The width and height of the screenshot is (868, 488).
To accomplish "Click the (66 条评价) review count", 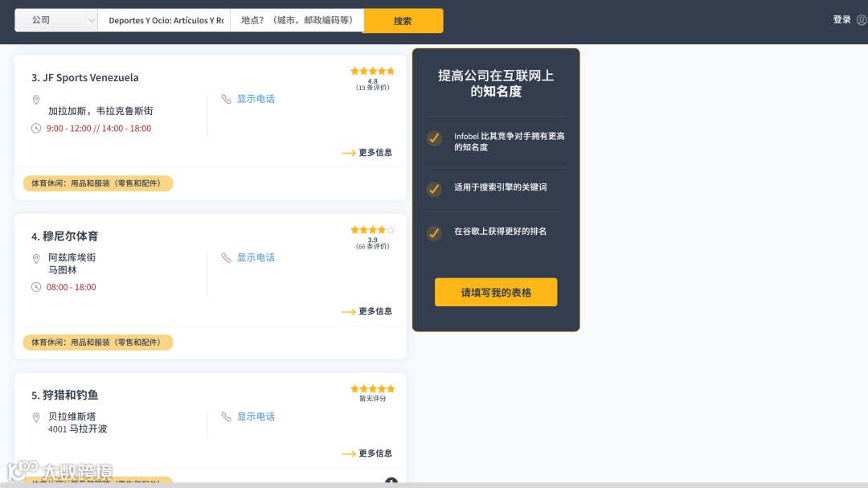I will [x=373, y=247].
